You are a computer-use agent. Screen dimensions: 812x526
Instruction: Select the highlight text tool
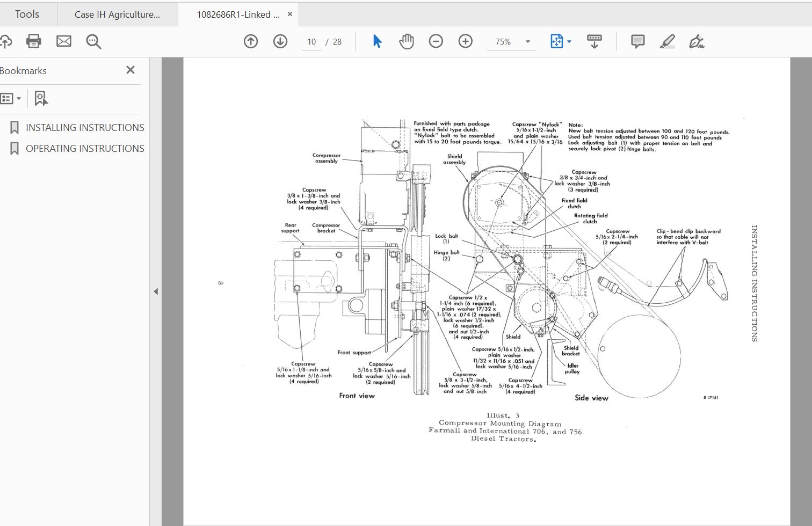click(x=667, y=41)
